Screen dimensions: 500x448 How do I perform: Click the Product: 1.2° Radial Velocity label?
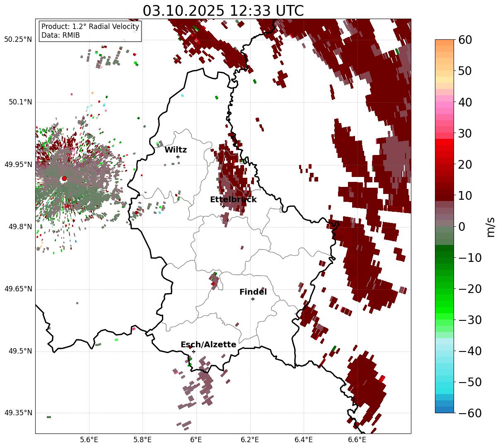pyautogui.click(x=90, y=27)
